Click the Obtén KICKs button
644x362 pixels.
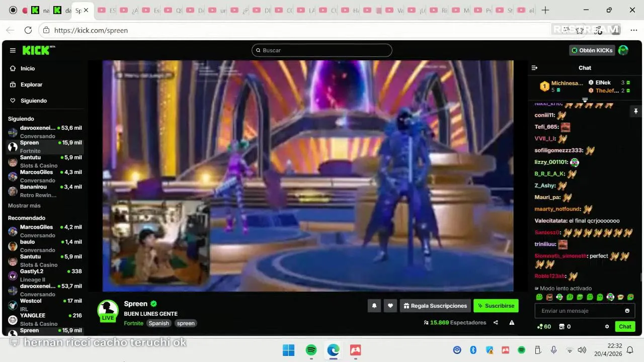pos(592,50)
